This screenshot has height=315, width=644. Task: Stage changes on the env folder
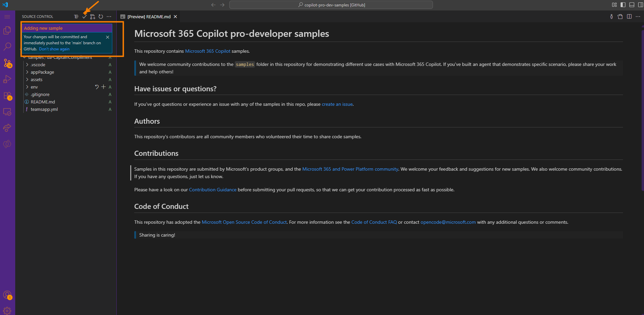pos(103,87)
